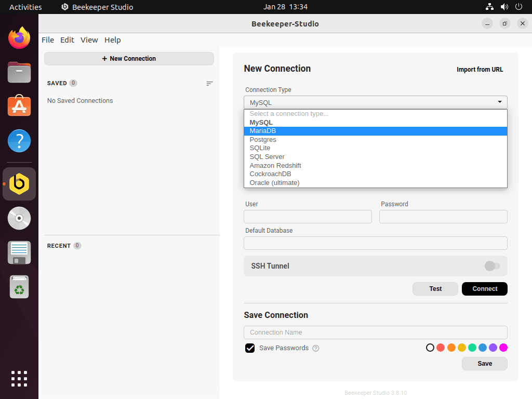Screen dimensions: 532x399
Task: Click the Connection Name field
Action: tap(375, 332)
